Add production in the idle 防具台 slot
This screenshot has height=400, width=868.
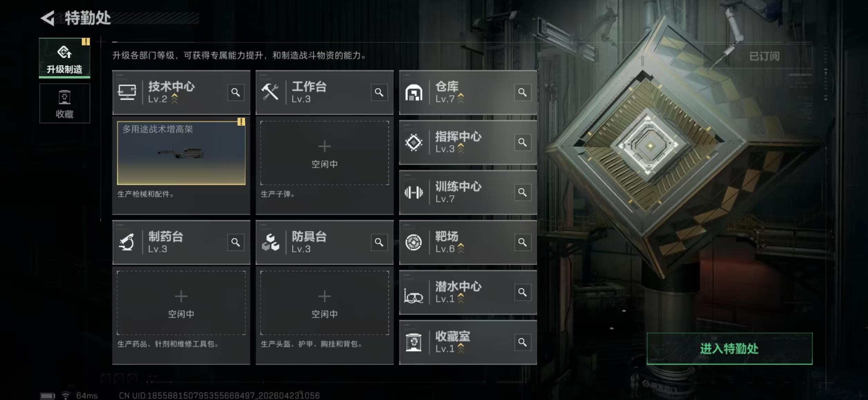click(324, 303)
